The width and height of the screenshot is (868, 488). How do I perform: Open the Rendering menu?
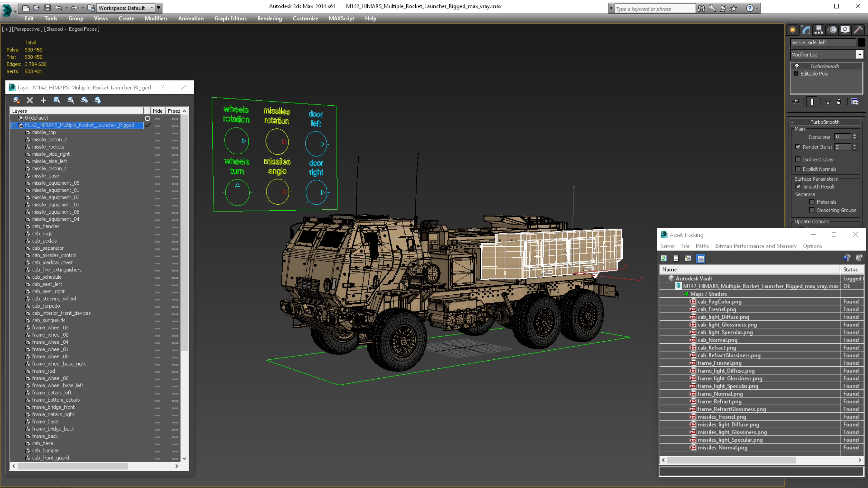(x=269, y=18)
